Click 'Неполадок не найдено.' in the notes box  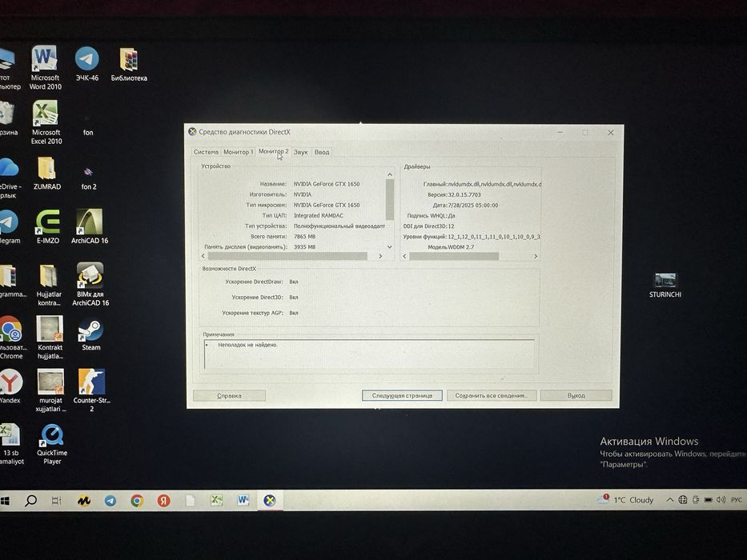(247, 345)
